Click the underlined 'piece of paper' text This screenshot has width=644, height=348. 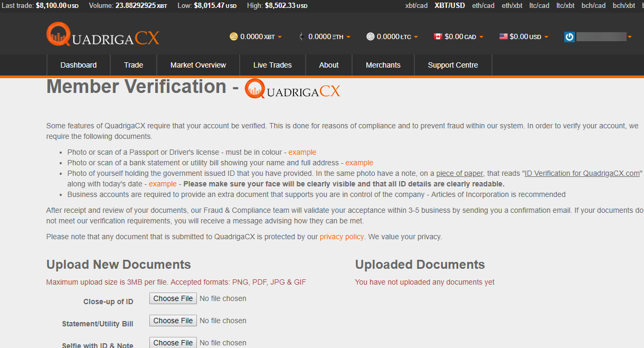pos(460,173)
